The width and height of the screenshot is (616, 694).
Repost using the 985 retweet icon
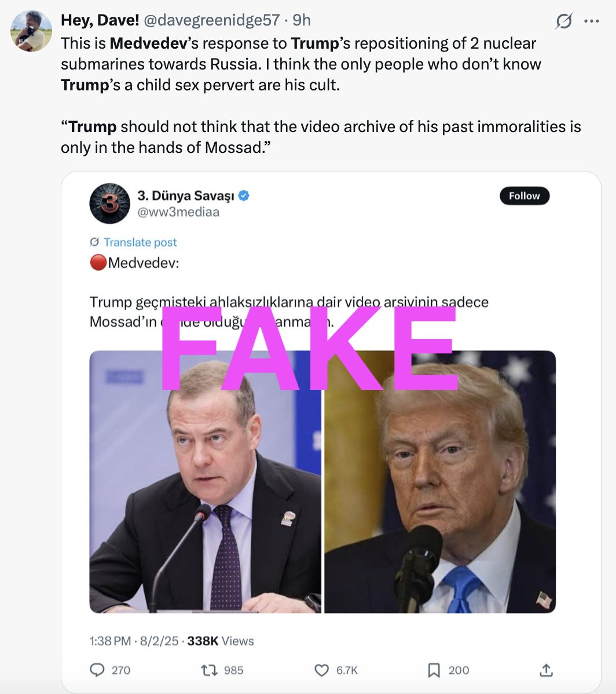pyautogui.click(x=208, y=670)
